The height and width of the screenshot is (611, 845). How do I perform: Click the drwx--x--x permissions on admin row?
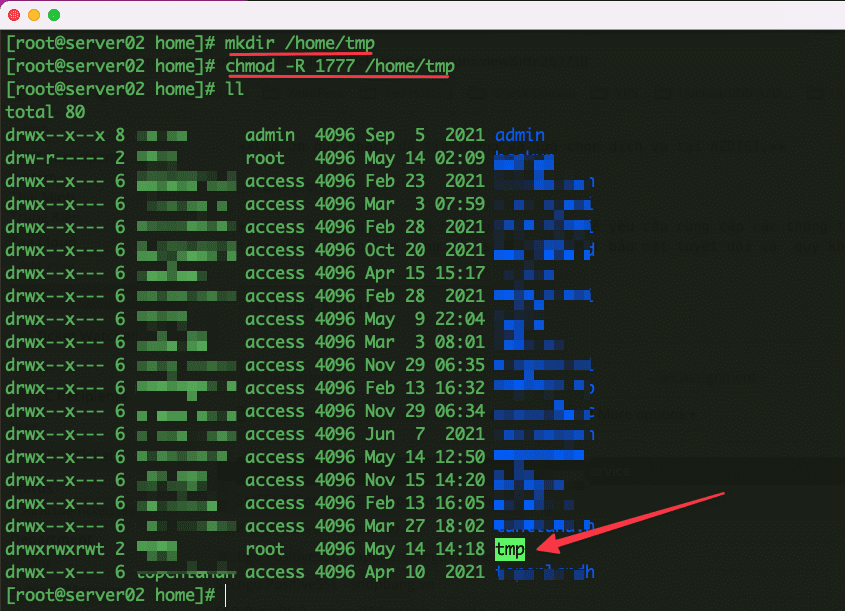(x=55, y=135)
